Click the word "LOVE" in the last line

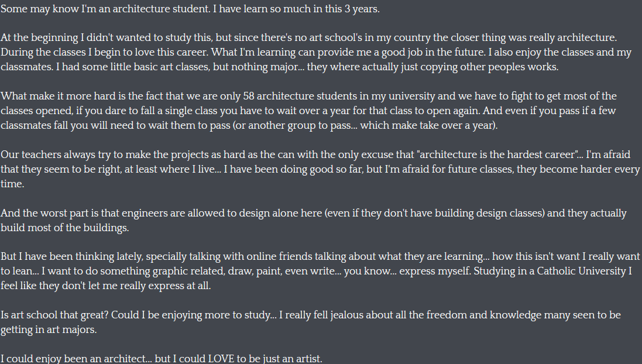221,358
